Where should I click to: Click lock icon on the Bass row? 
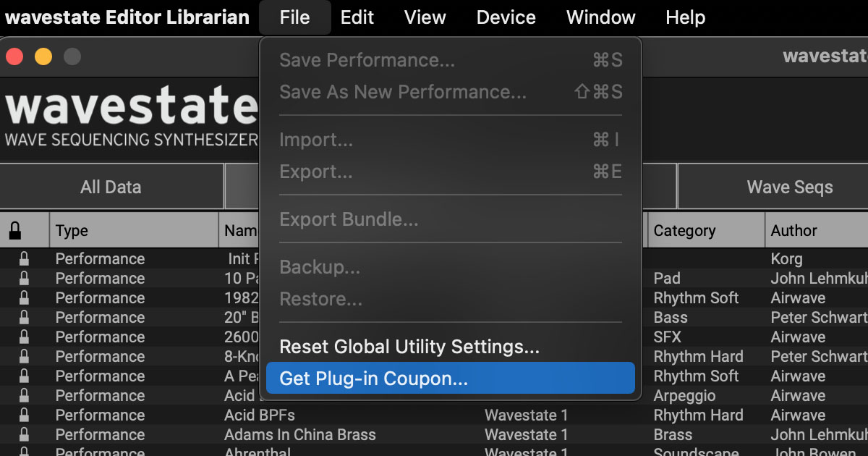click(x=24, y=318)
